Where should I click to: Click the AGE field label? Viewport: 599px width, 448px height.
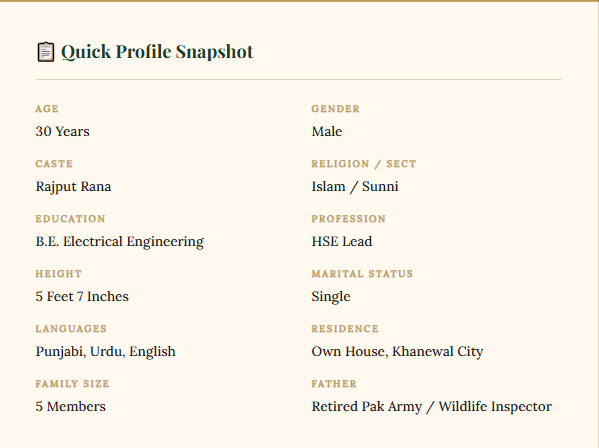pyautogui.click(x=47, y=109)
